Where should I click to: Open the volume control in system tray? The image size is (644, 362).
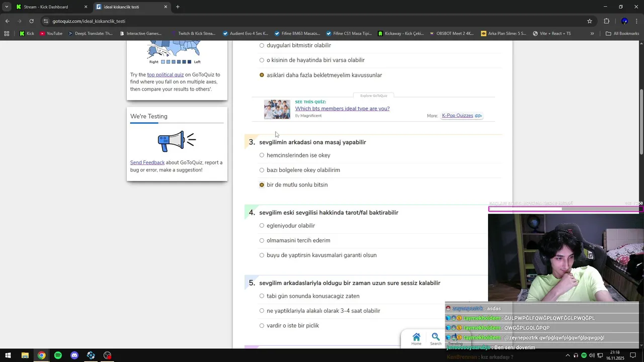tap(592, 355)
